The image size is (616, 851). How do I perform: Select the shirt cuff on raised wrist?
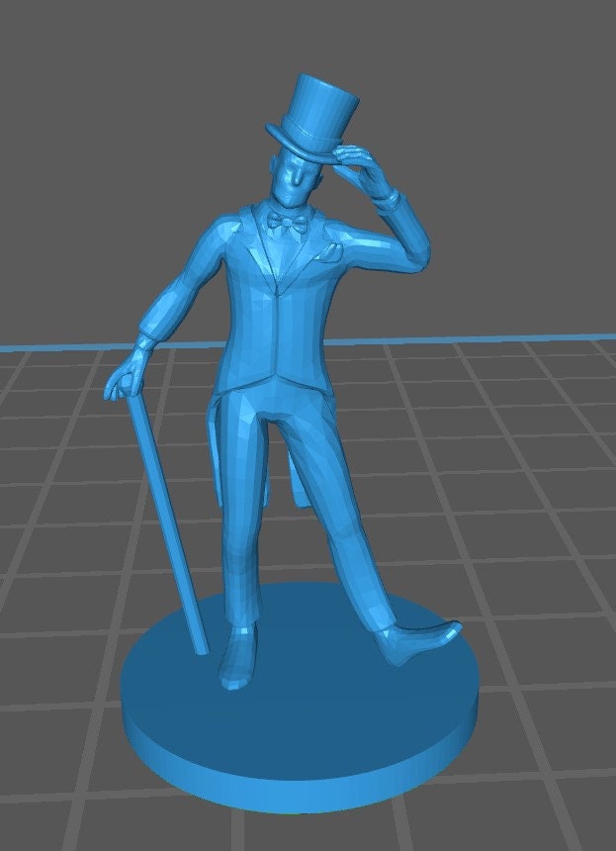coord(387,200)
